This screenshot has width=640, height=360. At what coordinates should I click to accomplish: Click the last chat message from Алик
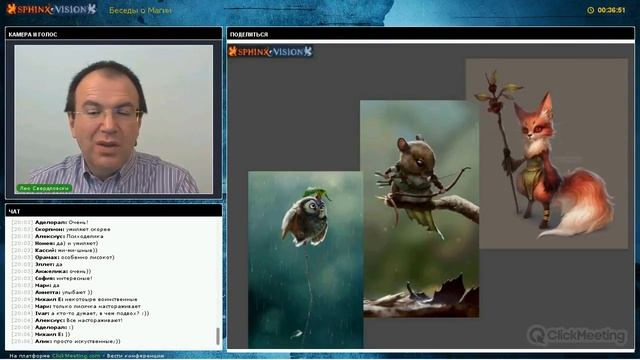[66, 341]
